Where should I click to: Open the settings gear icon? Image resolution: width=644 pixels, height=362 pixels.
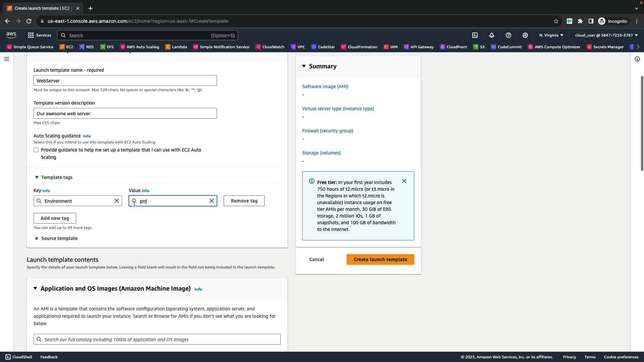coord(525,35)
